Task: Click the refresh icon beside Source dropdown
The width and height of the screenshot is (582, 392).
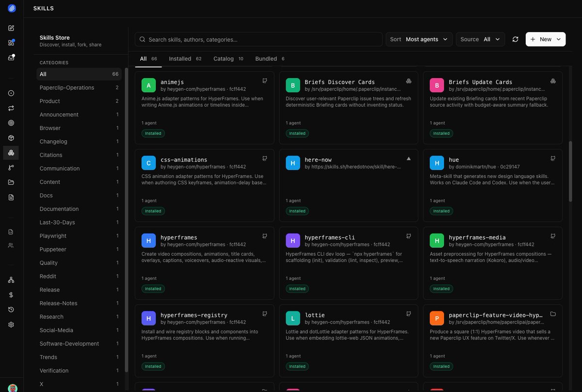Action: pos(515,39)
